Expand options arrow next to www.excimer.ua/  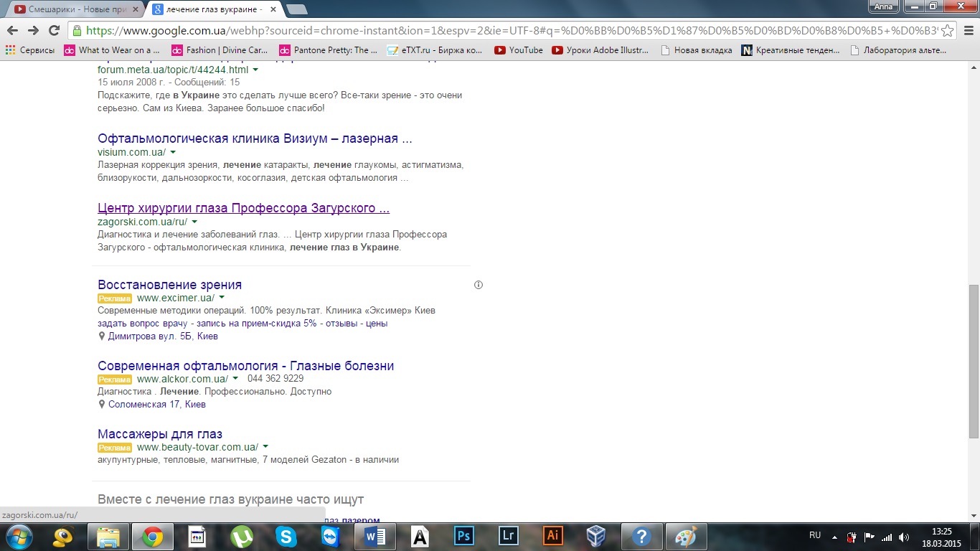pyautogui.click(x=222, y=298)
